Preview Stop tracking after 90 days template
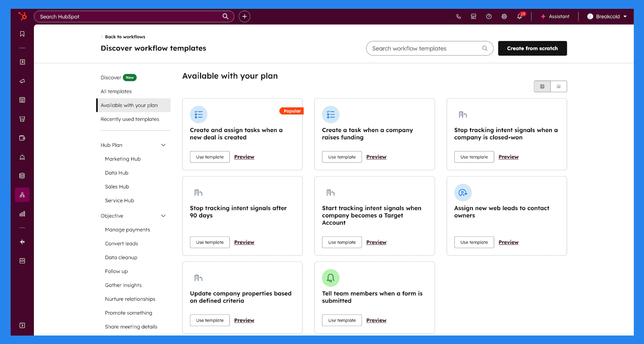Image resolution: width=644 pixels, height=344 pixels. tap(244, 242)
